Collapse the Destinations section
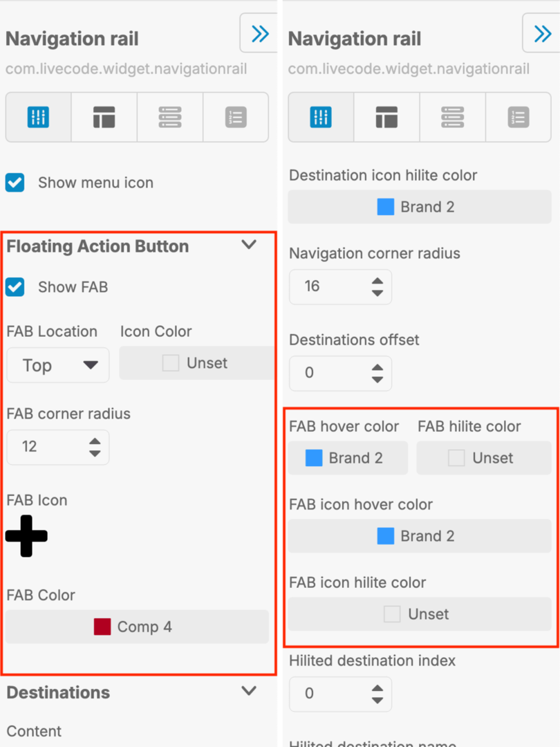 [249, 691]
